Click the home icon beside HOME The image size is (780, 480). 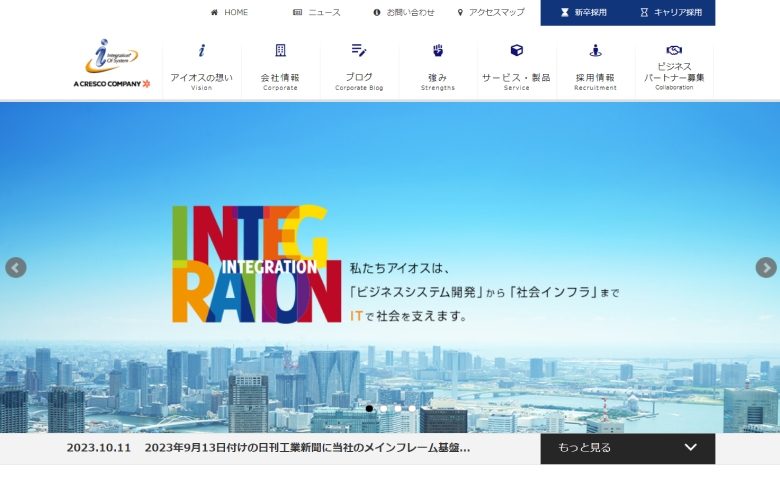pos(214,12)
